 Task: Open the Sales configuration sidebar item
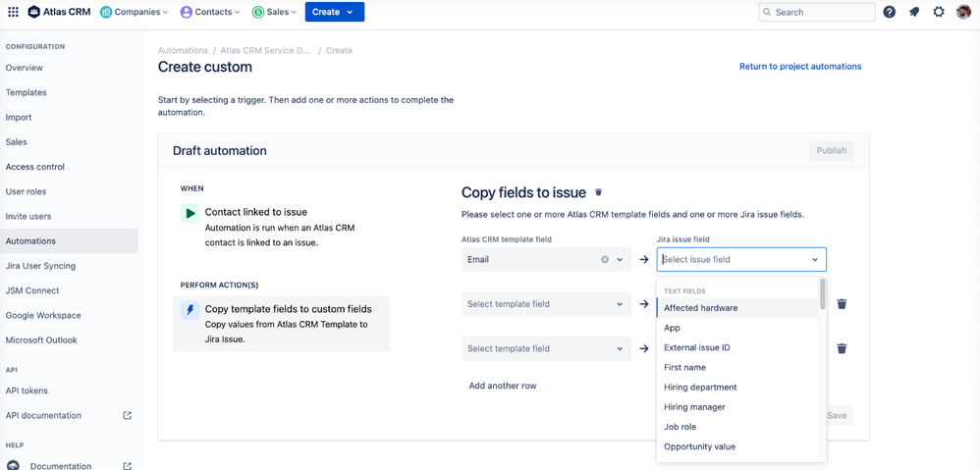tap(69, 142)
